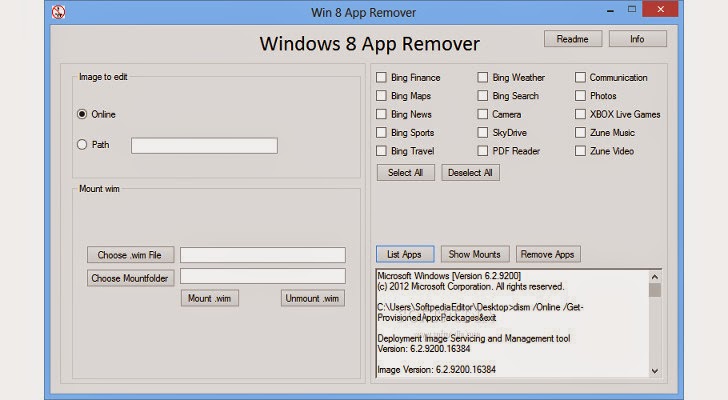Open the Readme button
Viewport: 728px width, 400px height.
point(573,39)
